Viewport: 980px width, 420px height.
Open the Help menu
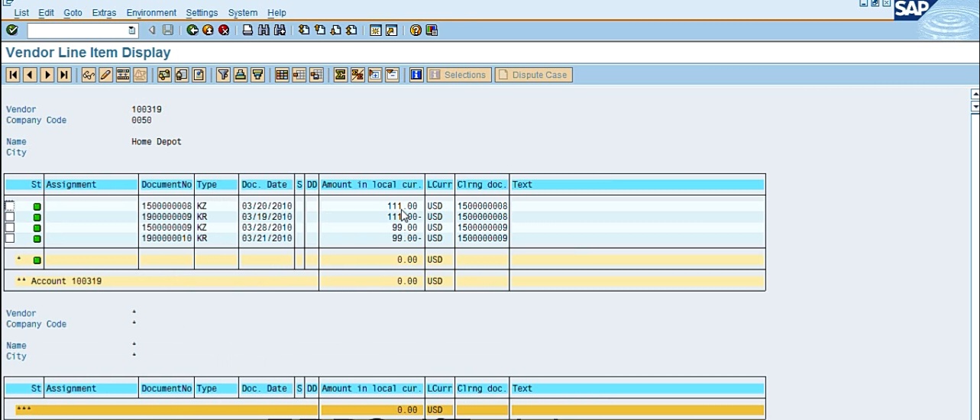[x=277, y=13]
